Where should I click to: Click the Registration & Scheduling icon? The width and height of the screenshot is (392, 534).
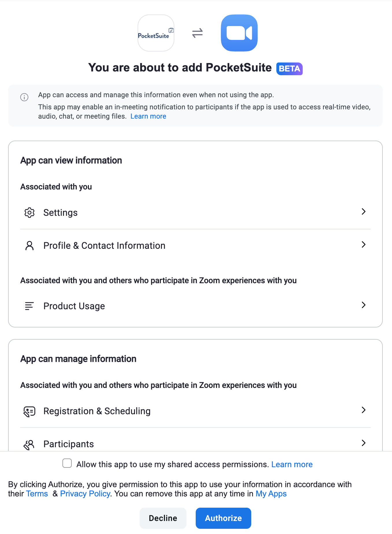click(29, 411)
